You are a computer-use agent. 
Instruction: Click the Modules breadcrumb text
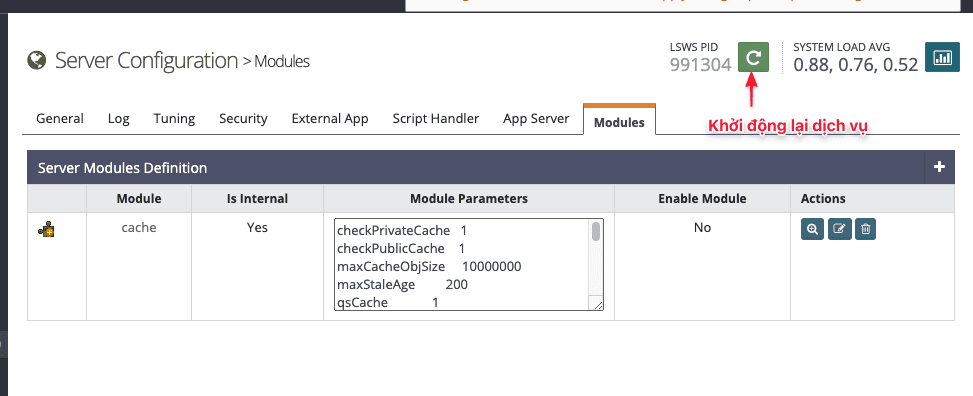tap(282, 61)
